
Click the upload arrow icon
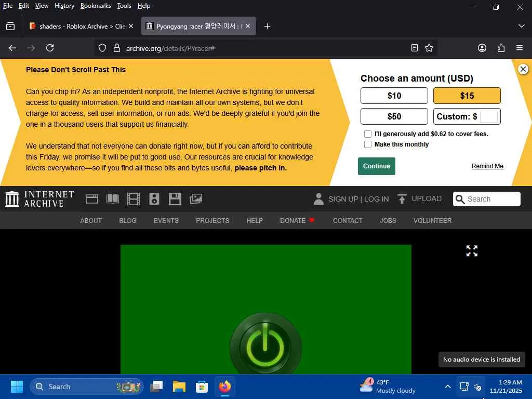402,199
